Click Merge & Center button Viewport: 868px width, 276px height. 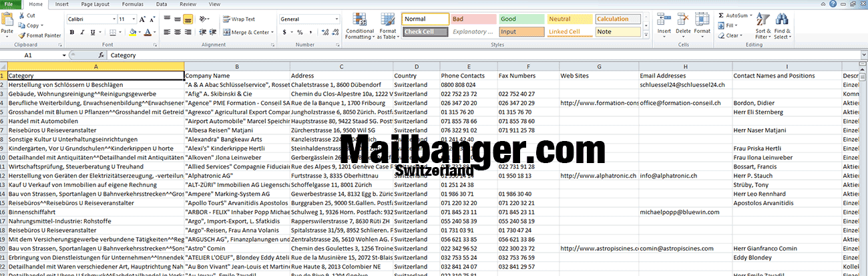246,32
